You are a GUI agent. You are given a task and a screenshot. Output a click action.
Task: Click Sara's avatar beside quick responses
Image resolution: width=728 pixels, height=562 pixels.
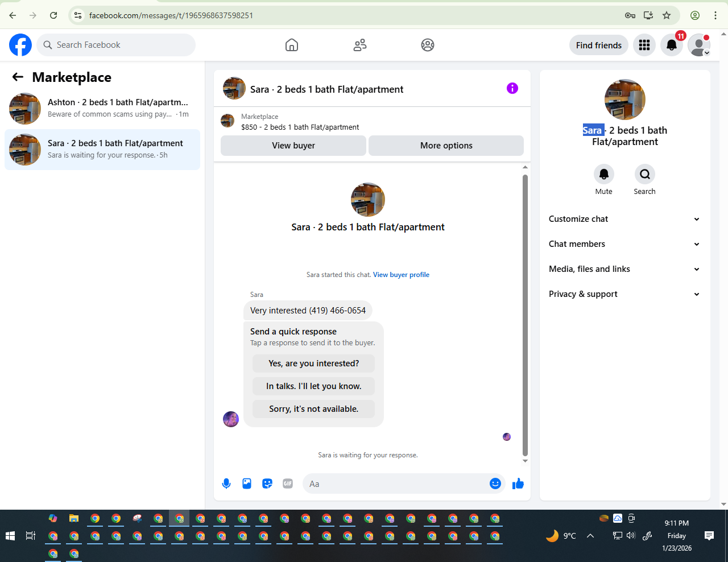[231, 419]
